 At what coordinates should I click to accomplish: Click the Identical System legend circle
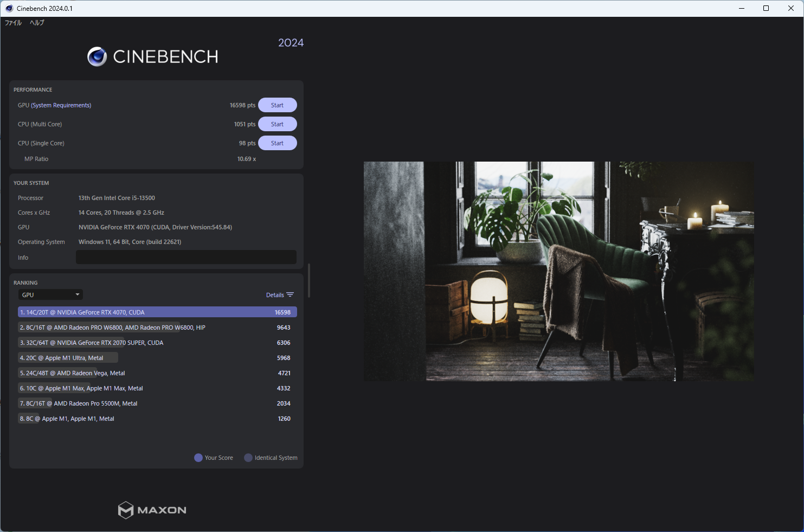pyautogui.click(x=248, y=458)
